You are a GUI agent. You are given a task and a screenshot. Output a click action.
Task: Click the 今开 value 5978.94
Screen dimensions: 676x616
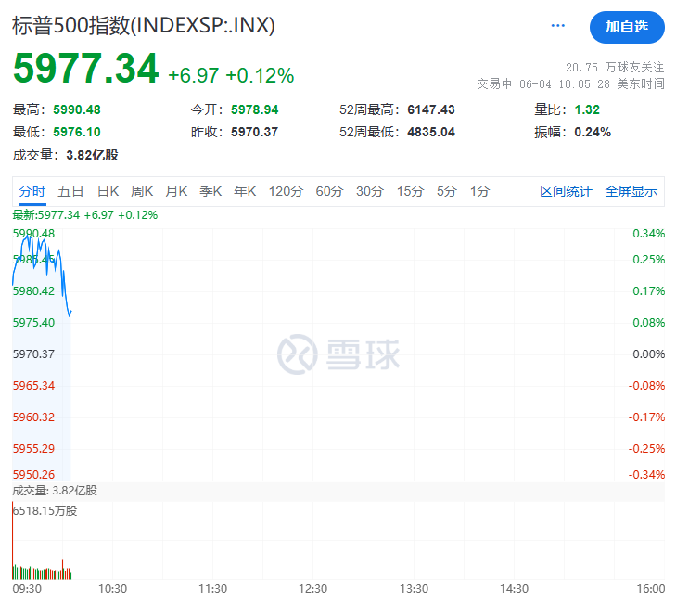click(x=255, y=109)
